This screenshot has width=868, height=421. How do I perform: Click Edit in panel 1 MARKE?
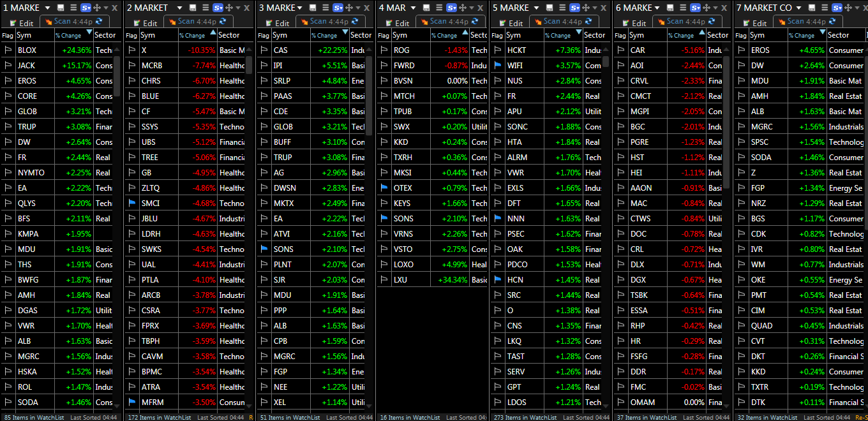pyautogui.click(x=20, y=23)
